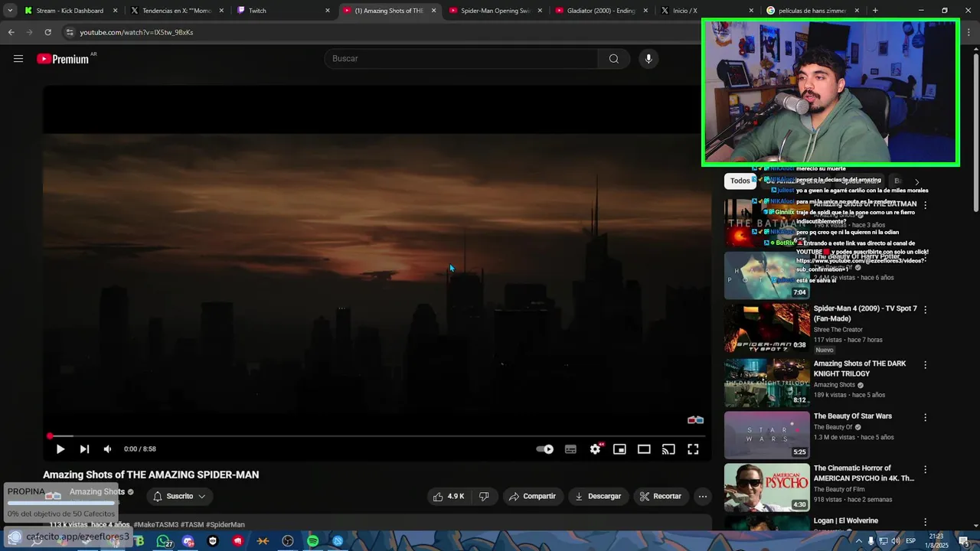Show hidden system tray icons
This screenshot has width=980, height=551.
coord(858,541)
